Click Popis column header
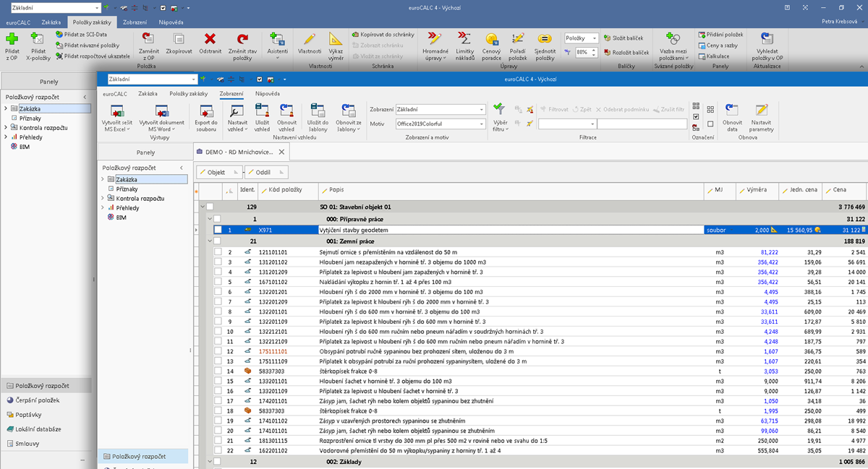 pos(511,190)
